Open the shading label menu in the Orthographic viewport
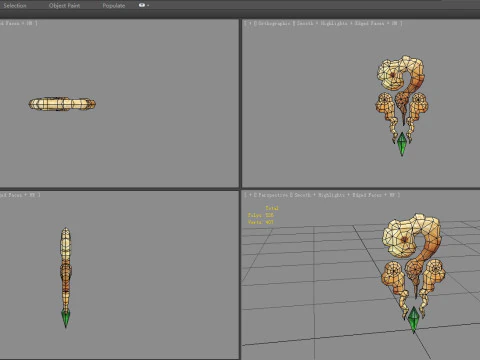Image resolution: width=480 pixels, height=360 pixels. point(348,23)
